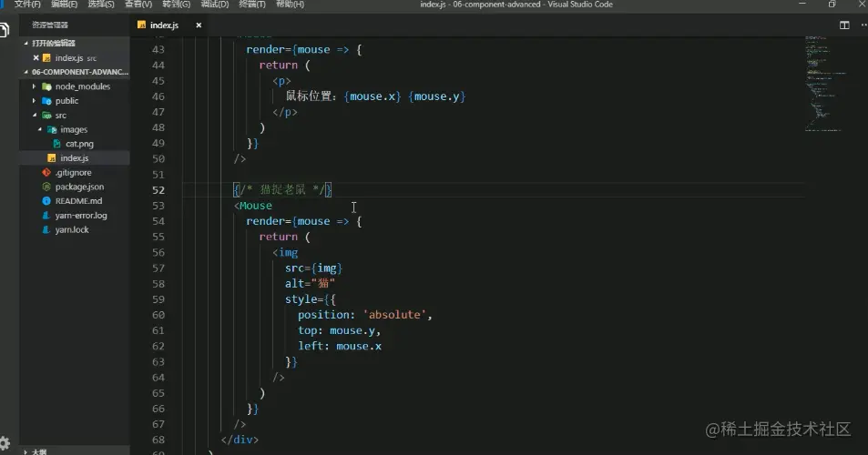Screen dimensions: 868x455
Task: Minimize the VS Code window
Action: pyautogui.click(x=802, y=4)
